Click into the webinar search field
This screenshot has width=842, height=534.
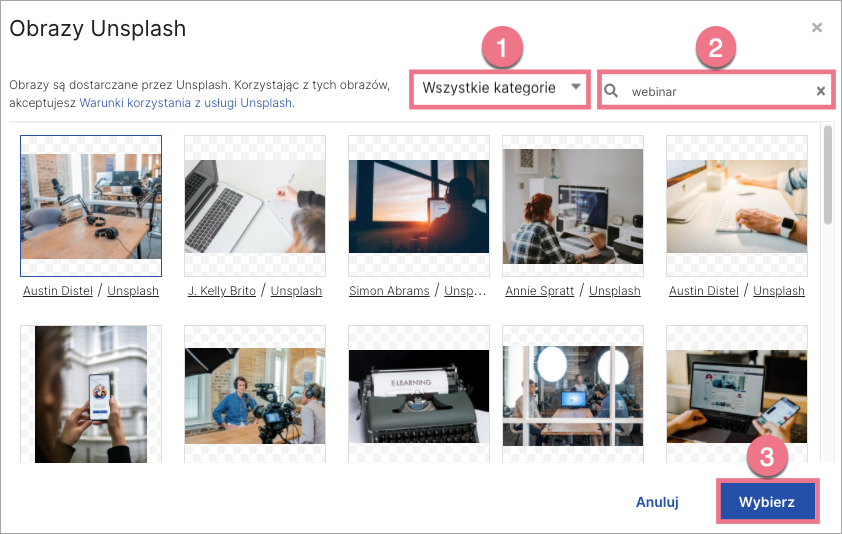(x=715, y=91)
